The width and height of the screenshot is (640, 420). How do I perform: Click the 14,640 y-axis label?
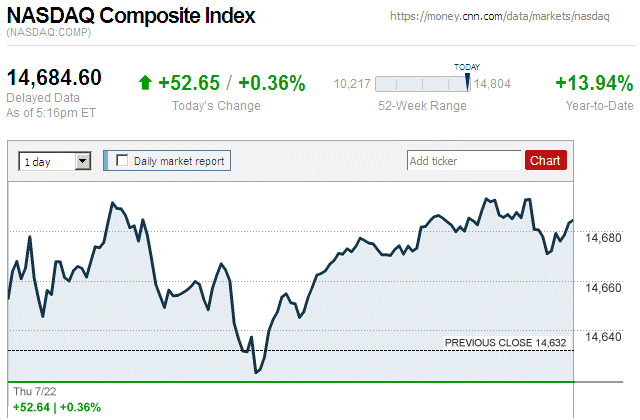(604, 336)
